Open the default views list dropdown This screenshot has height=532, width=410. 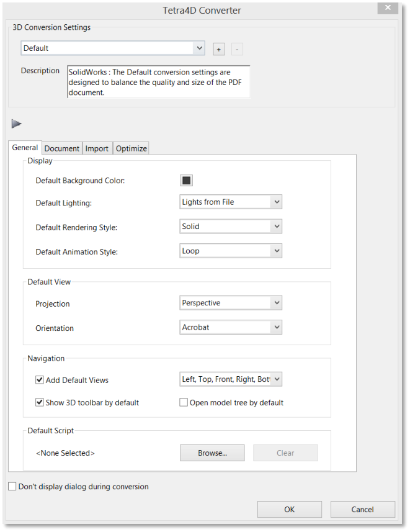pyautogui.click(x=231, y=379)
